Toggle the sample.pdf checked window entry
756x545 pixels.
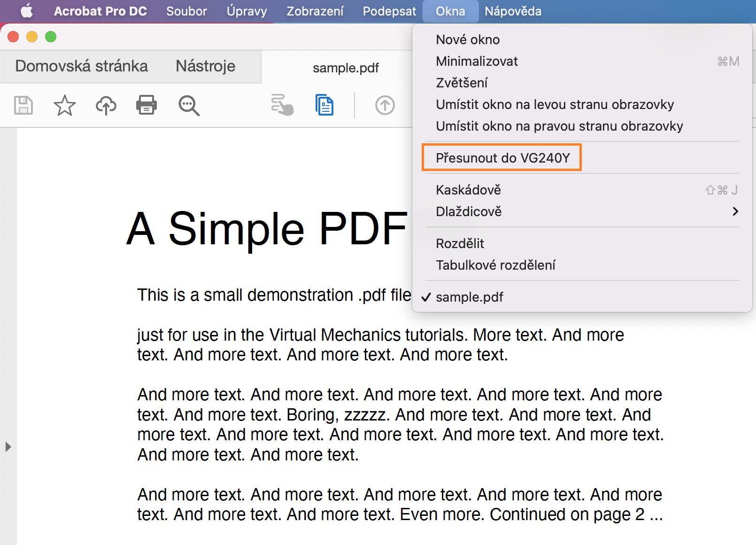[x=582, y=297]
